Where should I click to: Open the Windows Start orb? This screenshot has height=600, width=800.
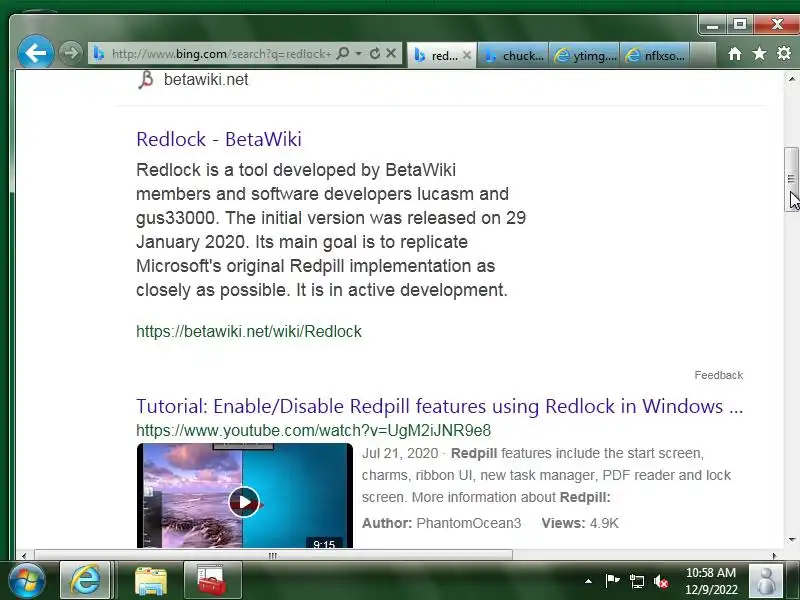click(x=27, y=581)
